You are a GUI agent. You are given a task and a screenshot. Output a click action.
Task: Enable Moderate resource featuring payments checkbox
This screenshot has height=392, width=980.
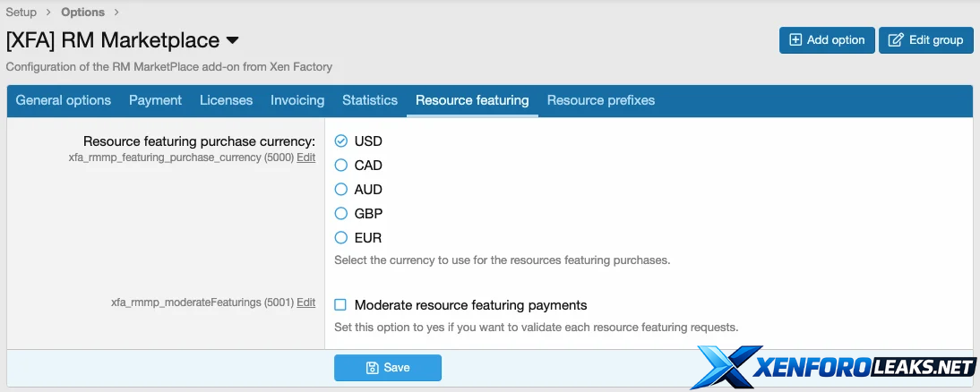(340, 305)
